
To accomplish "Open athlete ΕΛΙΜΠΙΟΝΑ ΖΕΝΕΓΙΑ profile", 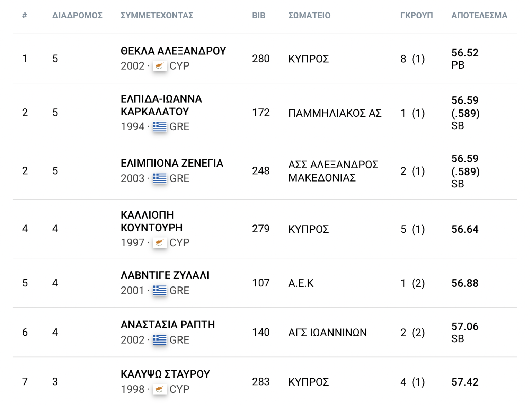I will point(172,163).
